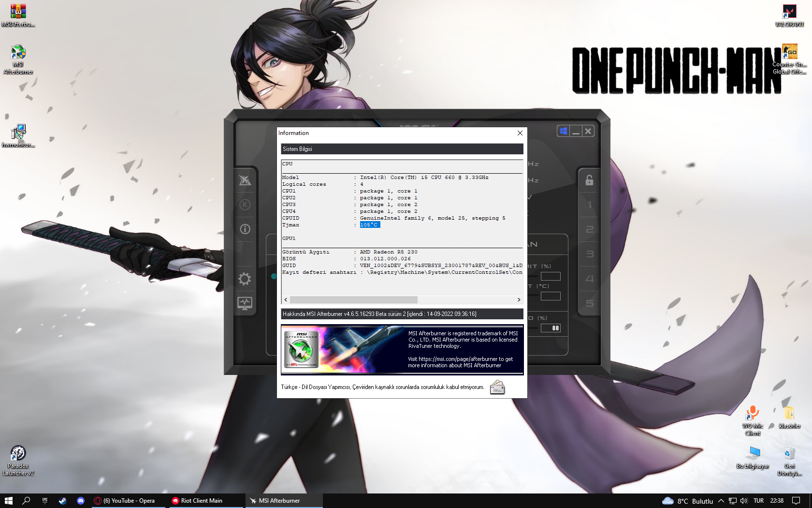Open Steam from the taskbar
The image size is (812, 508).
63,501
